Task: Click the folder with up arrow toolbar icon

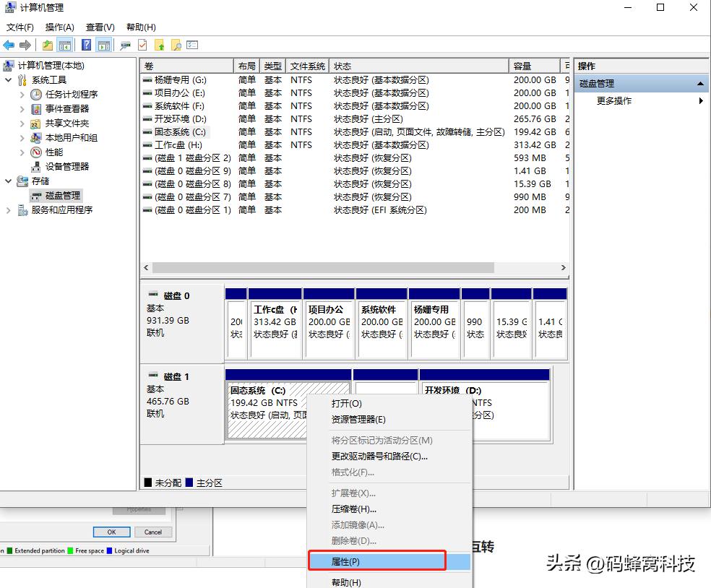Action: pos(160,45)
